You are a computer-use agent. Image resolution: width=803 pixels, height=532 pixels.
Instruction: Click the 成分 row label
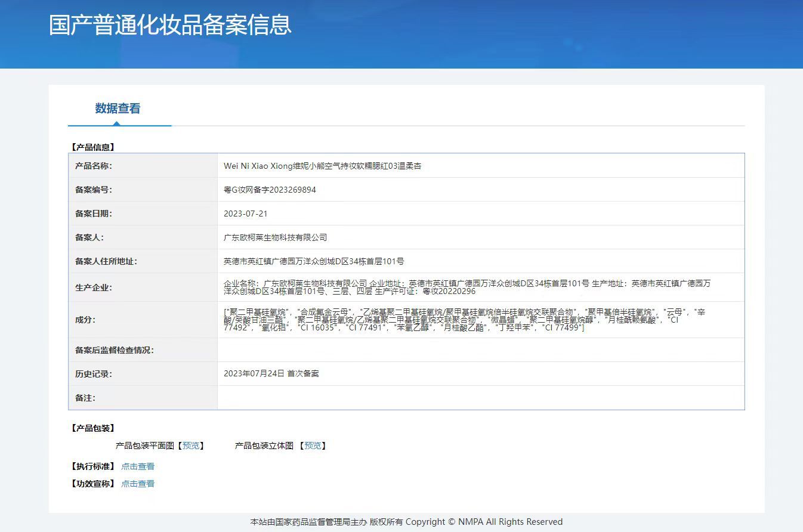[x=85, y=320]
